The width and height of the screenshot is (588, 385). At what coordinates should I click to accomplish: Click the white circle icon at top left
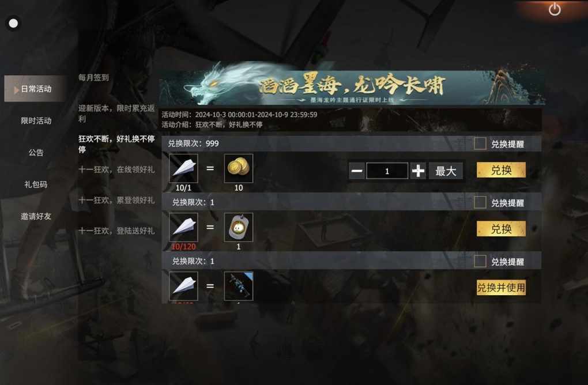[x=13, y=23]
